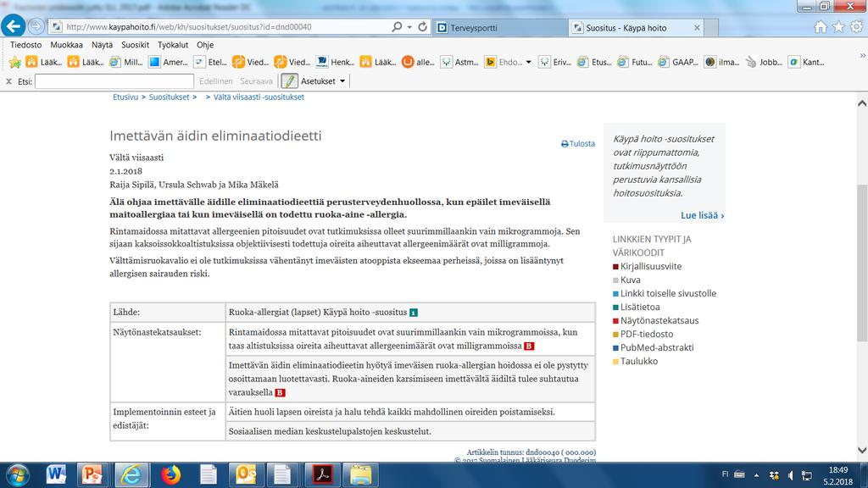
Task: Open the Etel... favorite bookmark
Action: click(211, 62)
